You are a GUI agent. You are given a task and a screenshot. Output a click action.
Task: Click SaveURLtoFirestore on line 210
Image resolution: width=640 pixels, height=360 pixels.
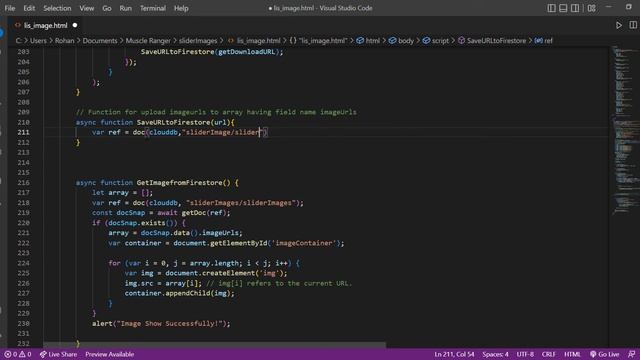coord(173,122)
